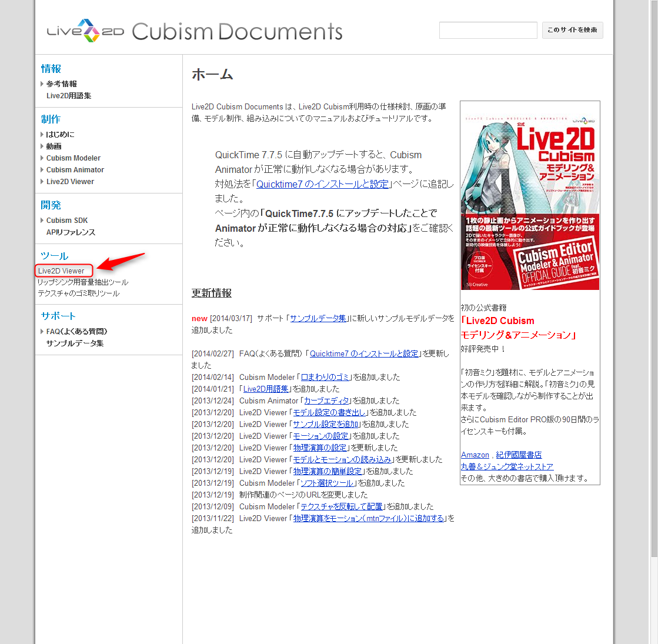
Task: Open the ツール section heading
Action: [55, 256]
